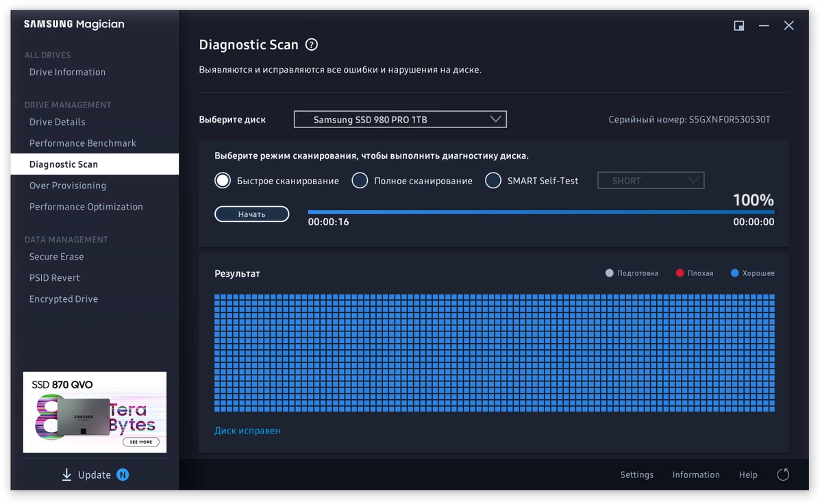The image size is (822, 504).
Task: Click the DATA MANAGEMENT section header
Action: pyautogui.click(x=66, y=240)
